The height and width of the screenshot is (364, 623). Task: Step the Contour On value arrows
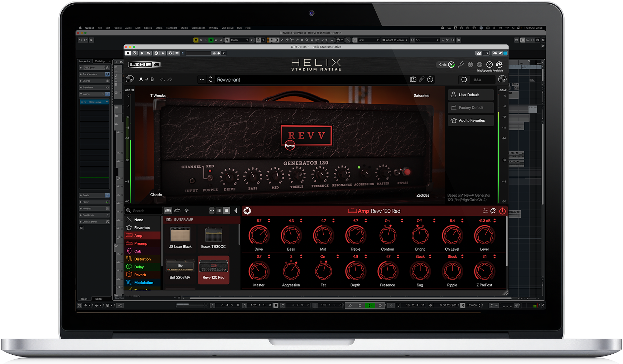(x=402, y=221)
